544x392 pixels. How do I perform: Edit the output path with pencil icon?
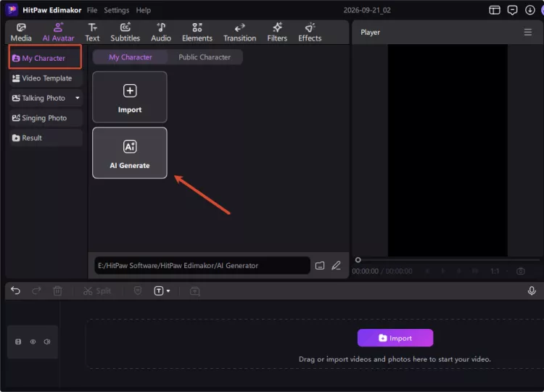click(336, 265)
